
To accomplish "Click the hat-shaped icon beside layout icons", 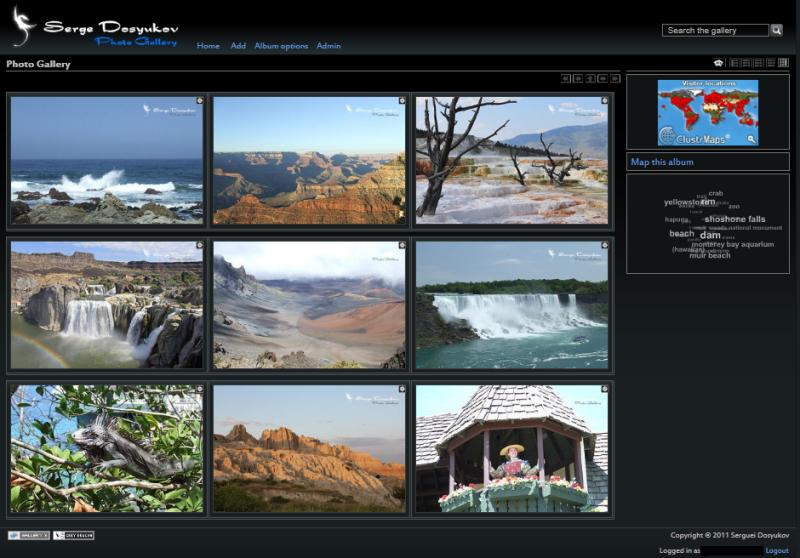I will [718, 63].
